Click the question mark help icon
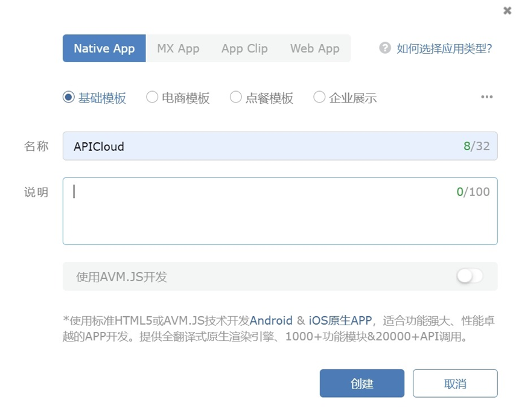This screenshot has width=522, height=420. click(x=385, y=48)
